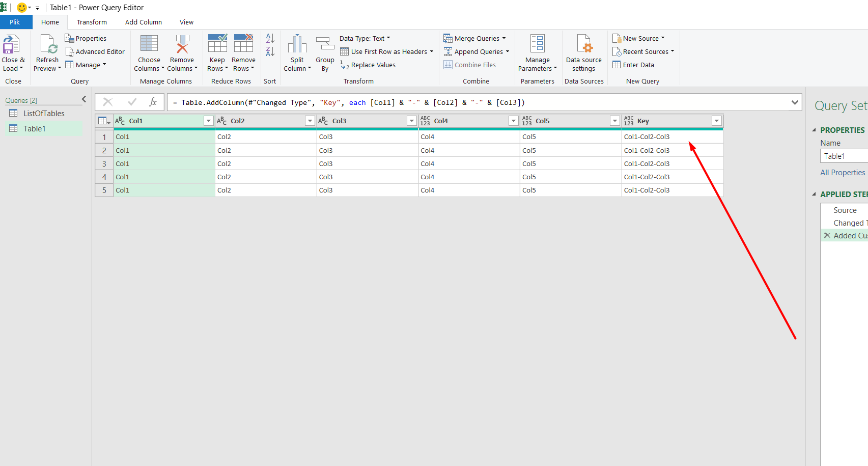Switch to the Home tab
Screen dimensions: 868x466
click(50, 22)
